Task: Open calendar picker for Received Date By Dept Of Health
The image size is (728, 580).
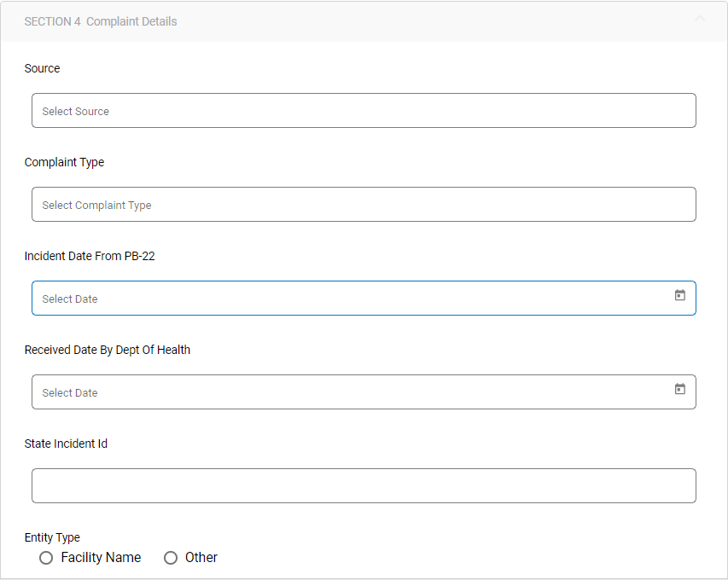Action: click(680, 389)
